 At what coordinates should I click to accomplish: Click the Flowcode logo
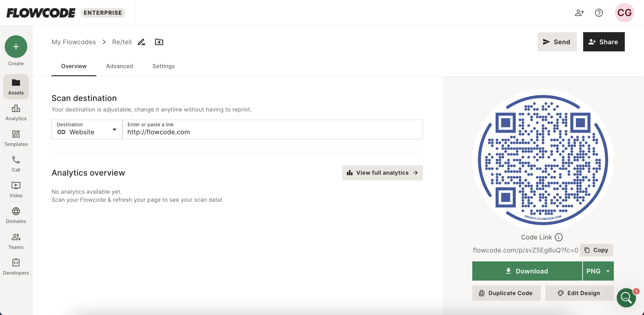click(x=41, y=13)
